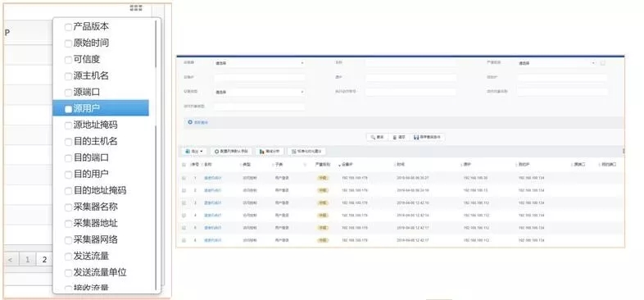The width and height of the screenshot is (644, 300).
Task: Open the second left-column 请选择 dropdown
Action: click(259, 92)
